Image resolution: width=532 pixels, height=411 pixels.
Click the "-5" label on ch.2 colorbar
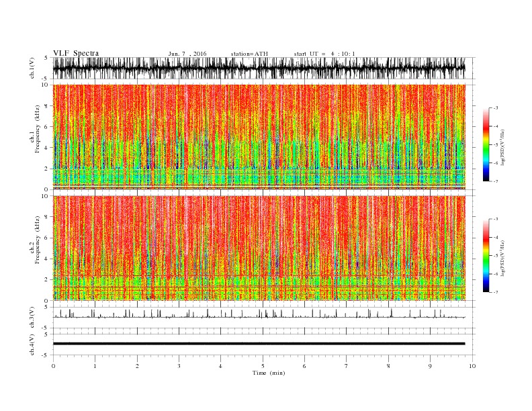(x=495, y=256)
